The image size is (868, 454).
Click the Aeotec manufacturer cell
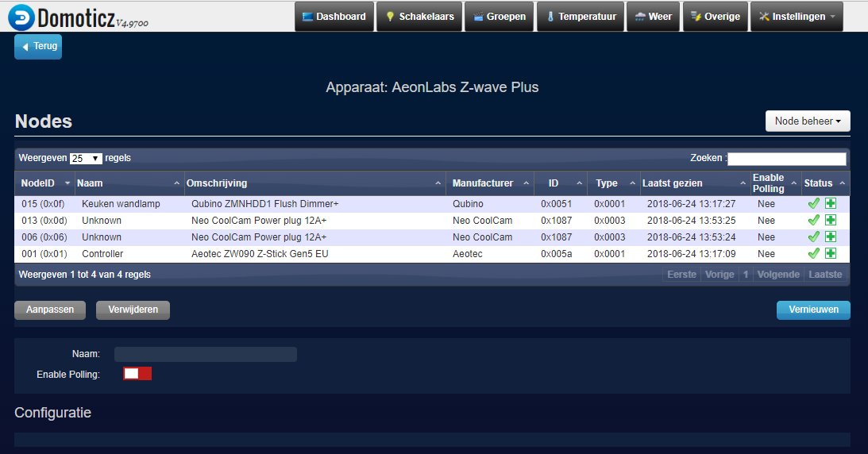pyautogui.click(x=467, y=254)
